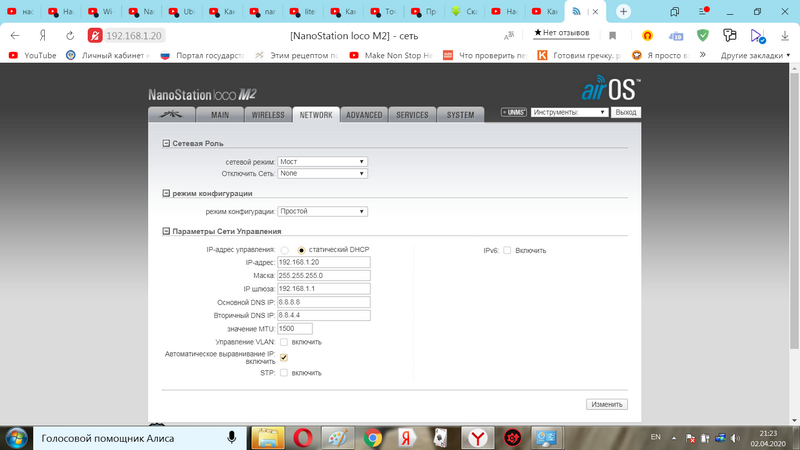The image size is (800, 450).
Task: Click the IP шлюза field (192.168.1.1)
Action: tap(323, 289)
